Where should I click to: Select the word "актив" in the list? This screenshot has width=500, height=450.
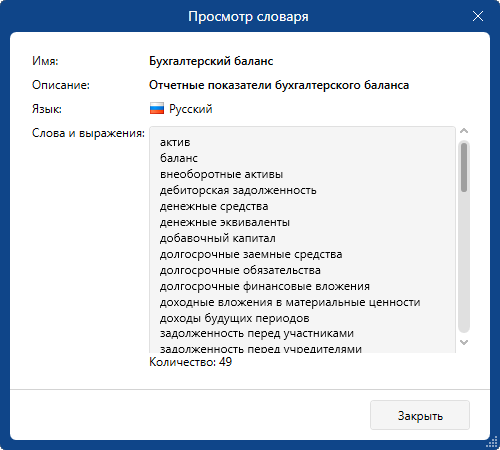click(175, 142)
